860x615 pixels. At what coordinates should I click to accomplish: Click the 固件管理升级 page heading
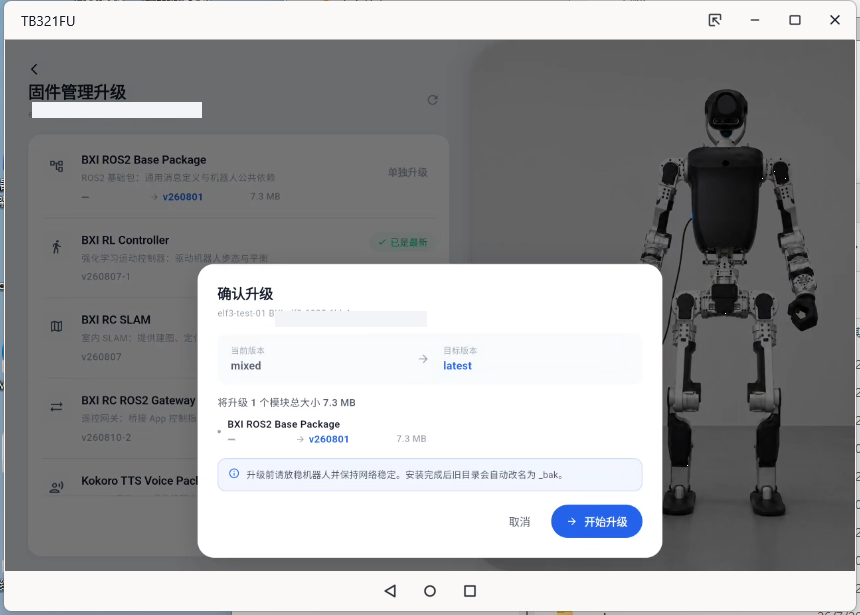click(x=77, y=92)
